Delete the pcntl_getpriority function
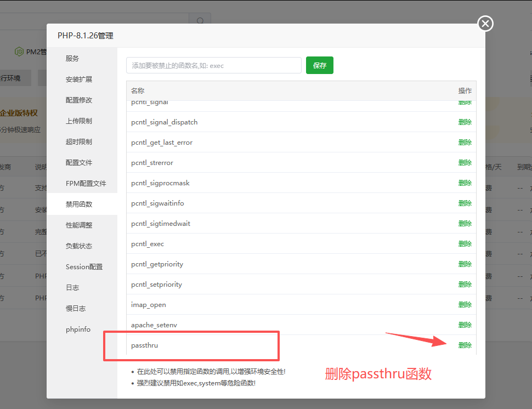 [465, 264]
